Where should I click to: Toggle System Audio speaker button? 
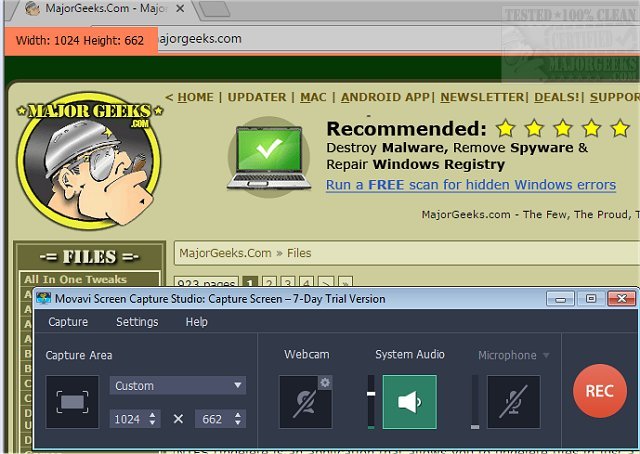[x=409, y=402]
